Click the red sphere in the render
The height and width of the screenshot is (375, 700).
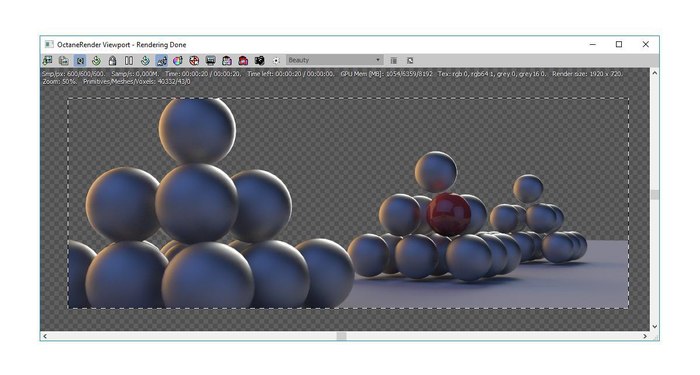tap(448, 214)
